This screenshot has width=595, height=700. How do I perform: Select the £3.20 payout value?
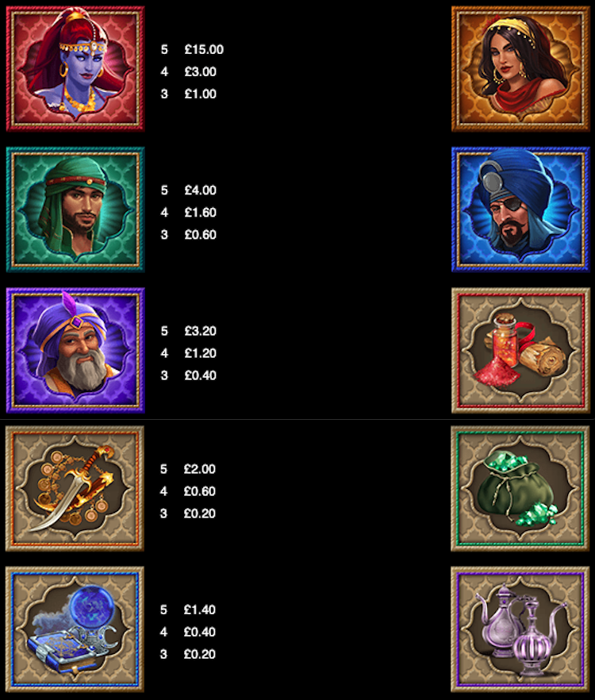point(201,331)
